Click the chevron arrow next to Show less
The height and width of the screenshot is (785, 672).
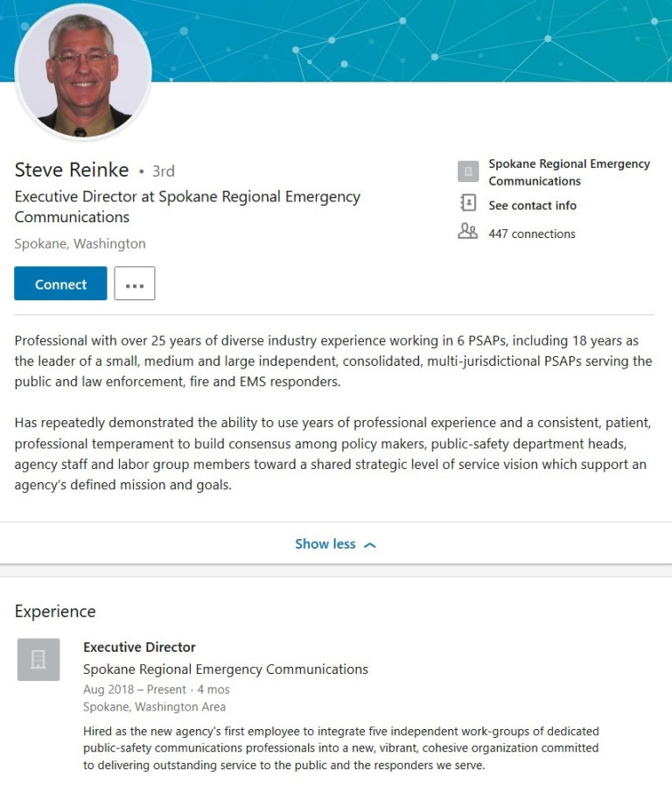[x=369, y=545]
